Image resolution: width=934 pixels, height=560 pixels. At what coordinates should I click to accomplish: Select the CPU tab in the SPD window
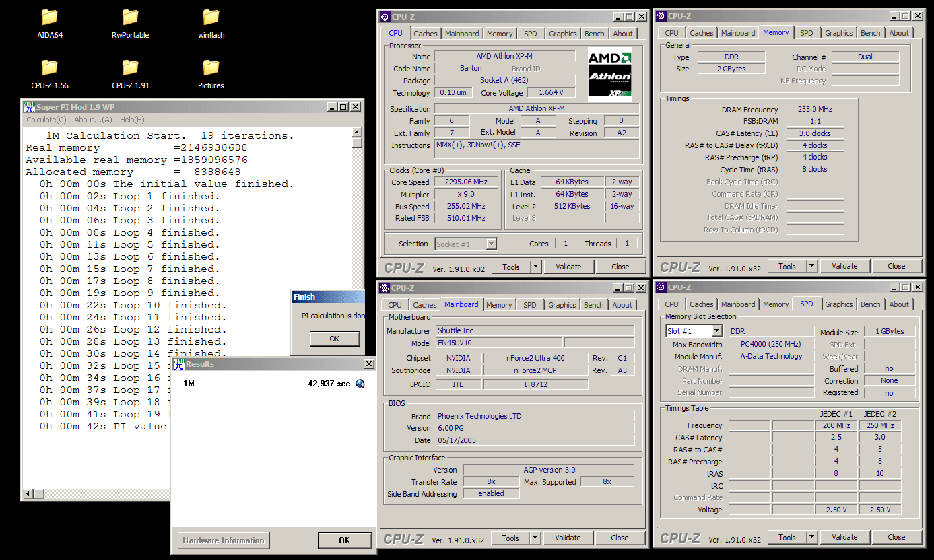tap(671, 304)
